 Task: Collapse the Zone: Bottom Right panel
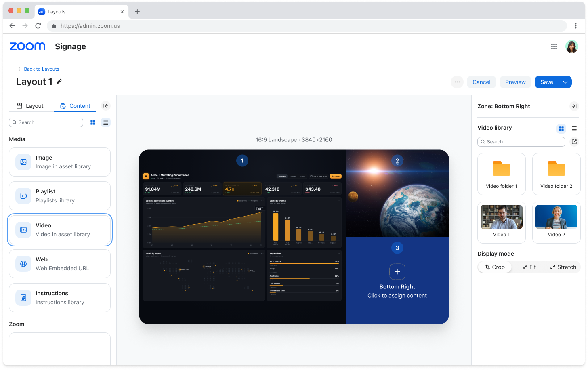(x=574, y=106)
